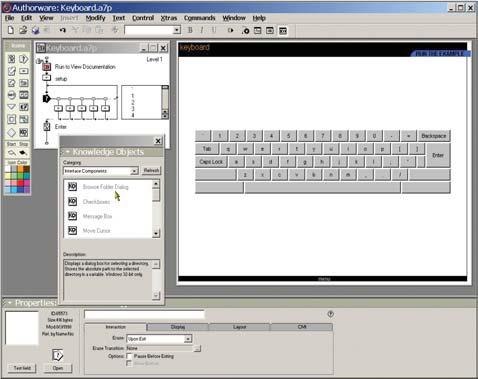Select the Display icon in the icon palette
The image size is (478, 379).
[x=12, y=59]
